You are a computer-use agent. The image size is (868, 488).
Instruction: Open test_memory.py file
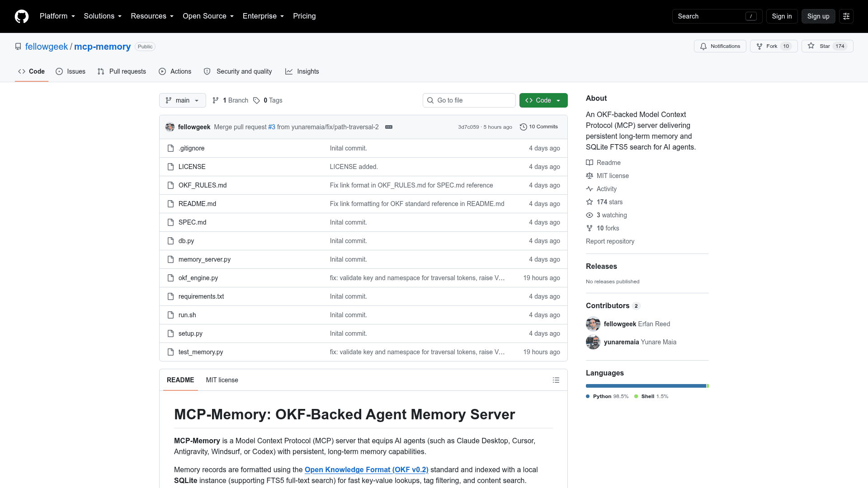click(x=201, y=352)
